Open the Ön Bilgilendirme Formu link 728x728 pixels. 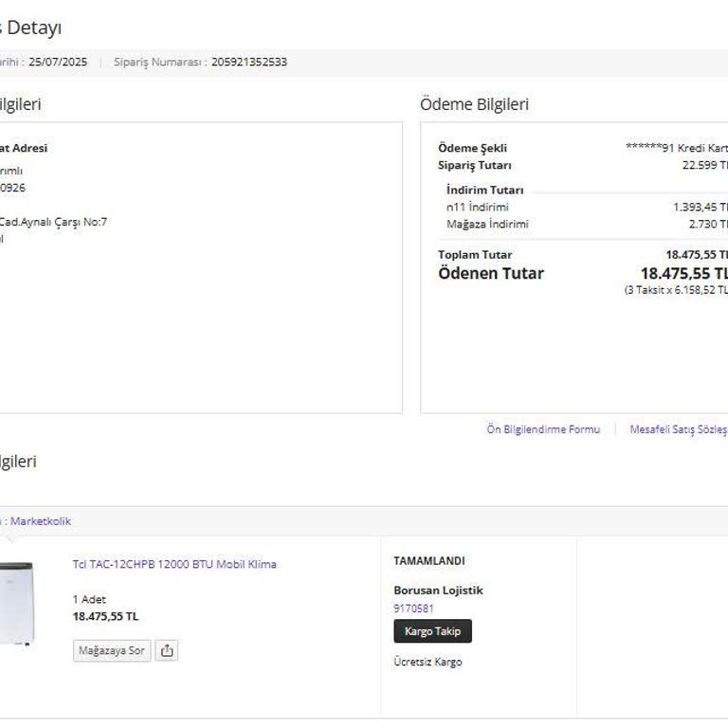coord(543,429)
